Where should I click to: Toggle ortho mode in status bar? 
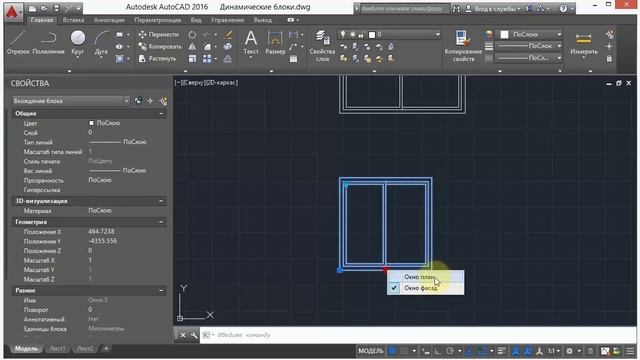click(437, 351)
